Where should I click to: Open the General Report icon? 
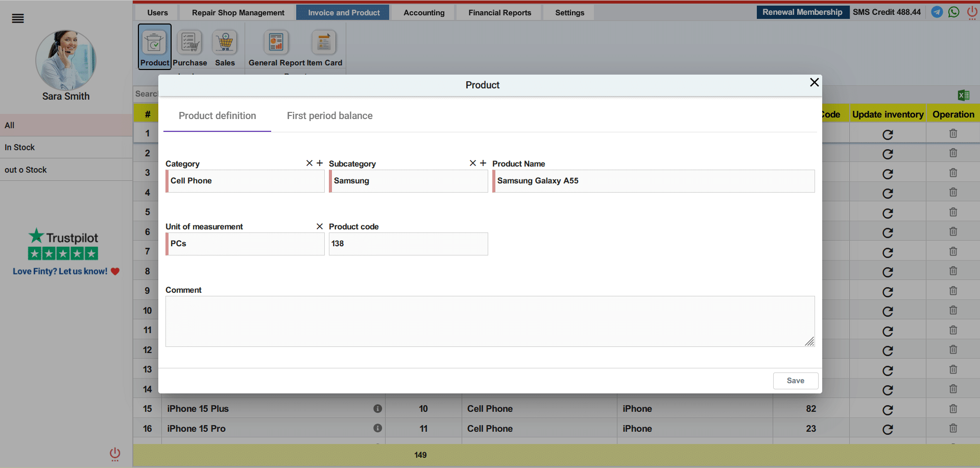[x=276, y=43]
